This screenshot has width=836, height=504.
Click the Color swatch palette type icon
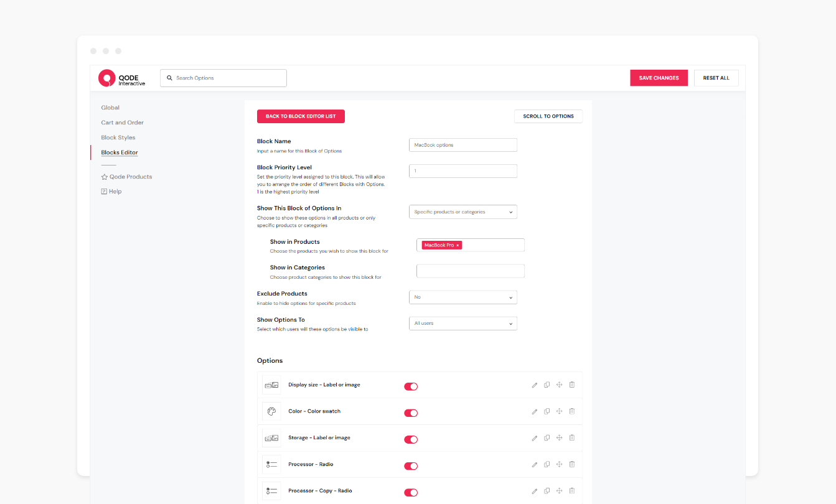271,411
